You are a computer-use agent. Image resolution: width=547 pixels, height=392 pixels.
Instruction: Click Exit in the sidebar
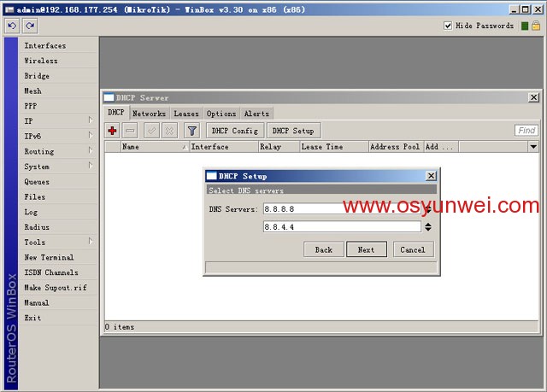(58, 318)
